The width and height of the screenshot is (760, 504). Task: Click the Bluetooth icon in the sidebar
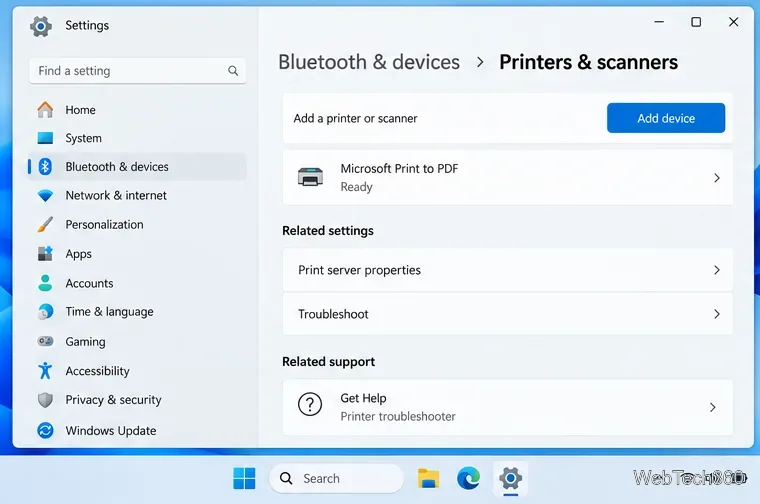click(45, 167)
